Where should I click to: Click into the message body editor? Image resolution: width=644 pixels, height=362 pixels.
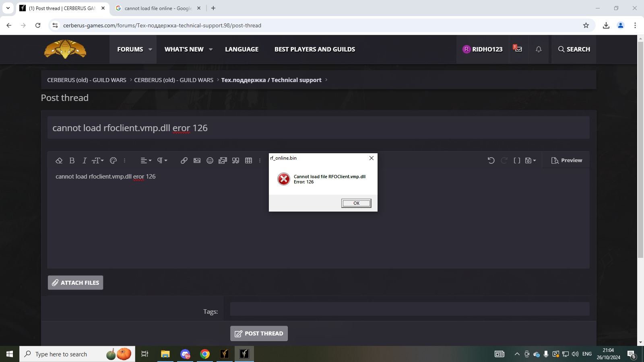(x=318, y=218)
